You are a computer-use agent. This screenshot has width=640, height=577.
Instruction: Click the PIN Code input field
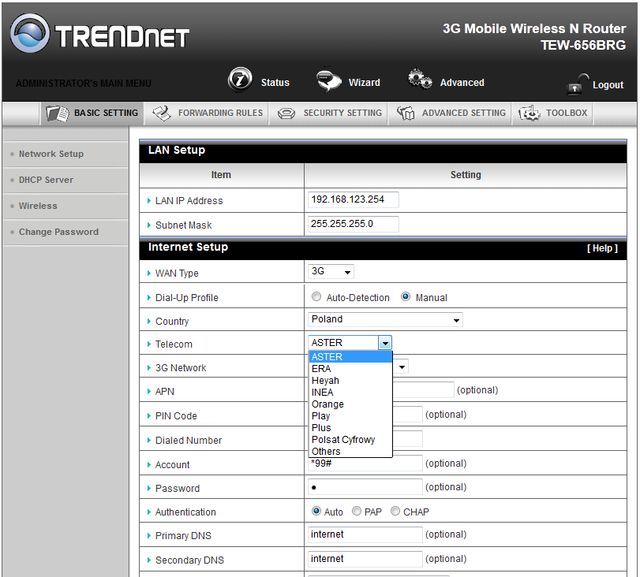pos(407,414)
